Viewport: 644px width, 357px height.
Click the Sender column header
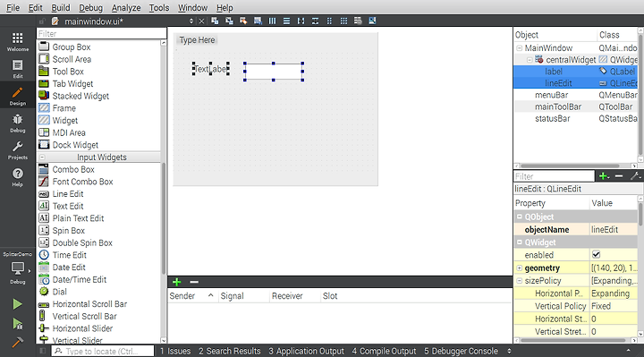[192, 296]
